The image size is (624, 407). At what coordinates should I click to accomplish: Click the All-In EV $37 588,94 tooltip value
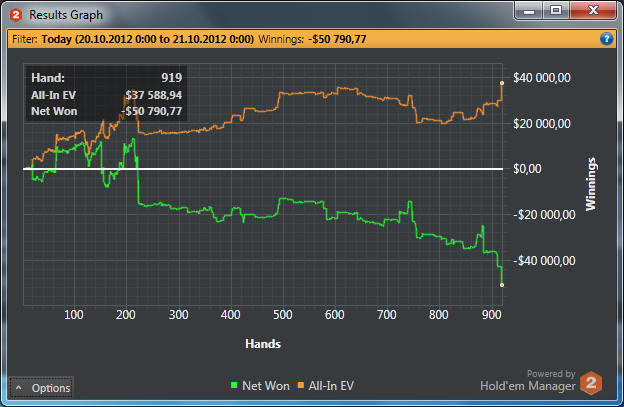[154, 95]
